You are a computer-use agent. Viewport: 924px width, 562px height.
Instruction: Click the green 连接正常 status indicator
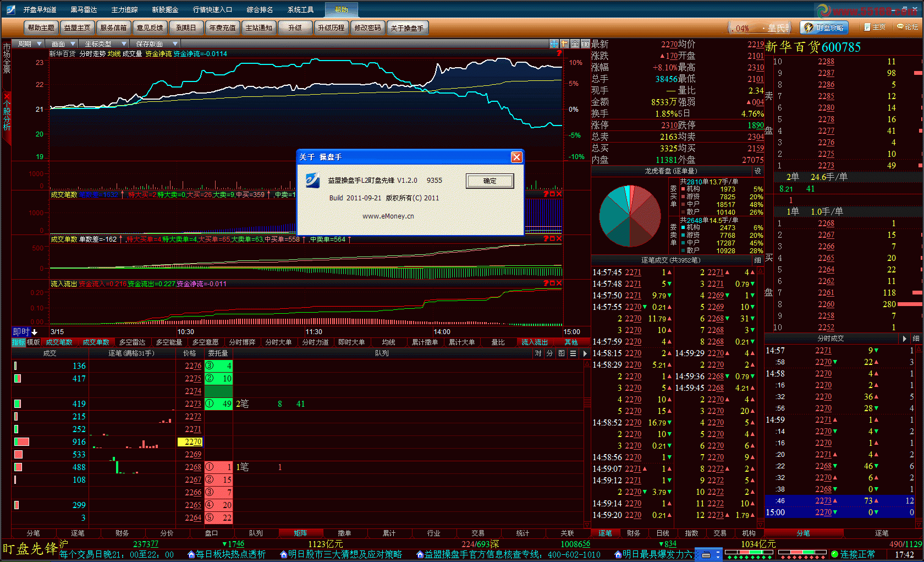tap(854, 554)
